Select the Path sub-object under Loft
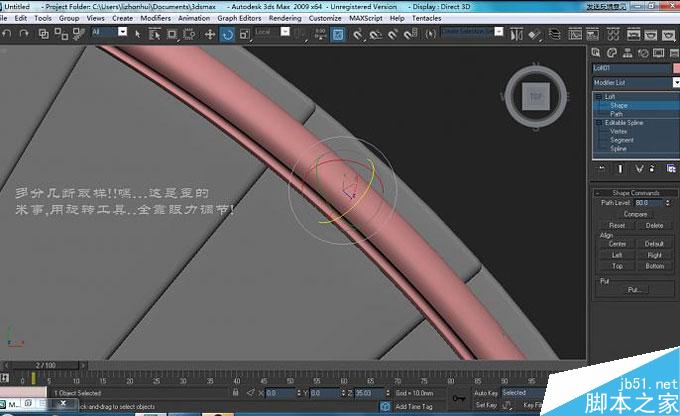Image resolution: width=680 pixels, height=416 pixels. 616,114
